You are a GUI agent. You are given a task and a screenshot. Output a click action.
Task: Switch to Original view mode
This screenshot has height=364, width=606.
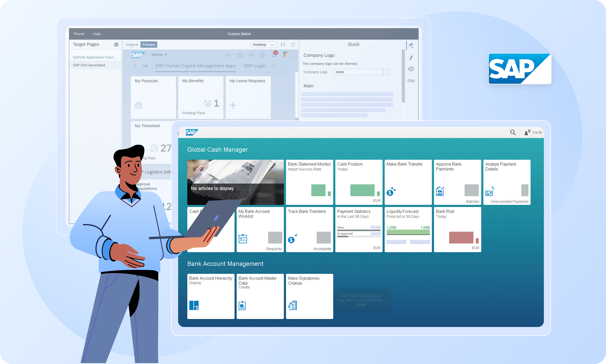(x=132, y=45)
